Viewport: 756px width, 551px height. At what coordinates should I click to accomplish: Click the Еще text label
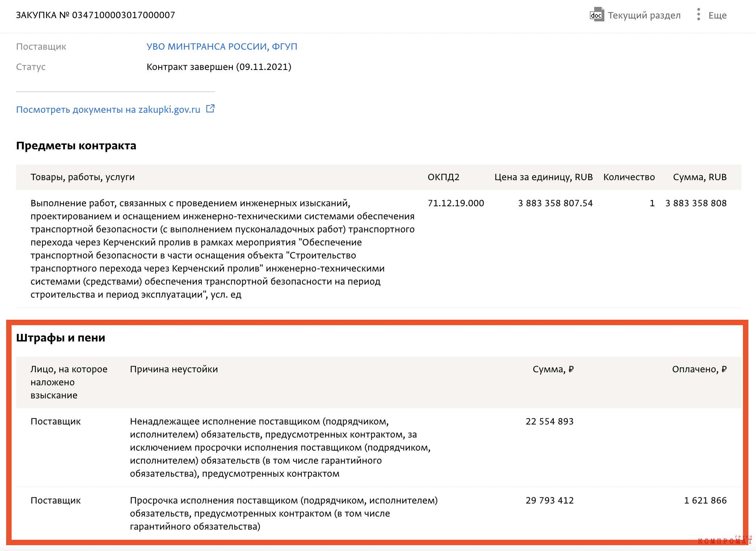(x=718, y=15)
